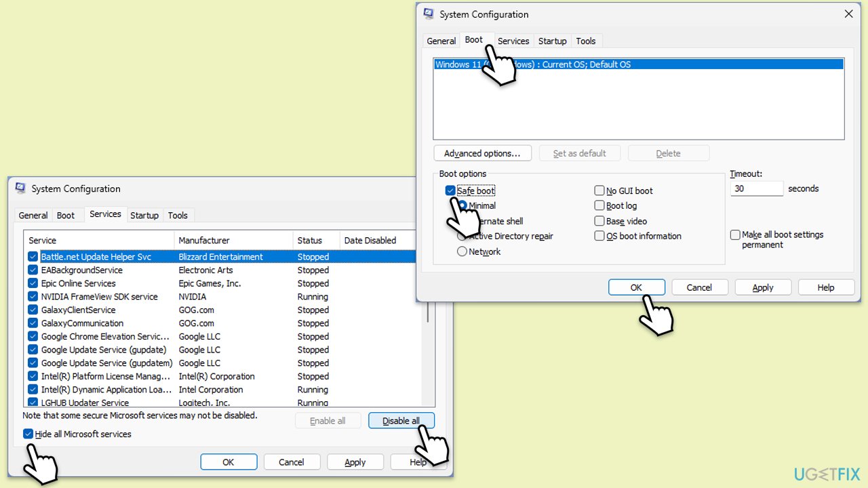Sort by the Manufacturer column header

pyautogui.click(x=234, y=240)
